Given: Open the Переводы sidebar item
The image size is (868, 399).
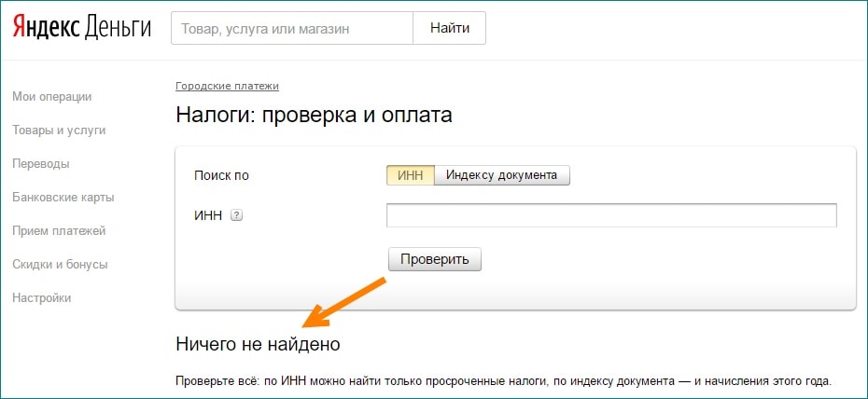Looking at the screenshot, I should pyautogui.click(x=41, y=164).
